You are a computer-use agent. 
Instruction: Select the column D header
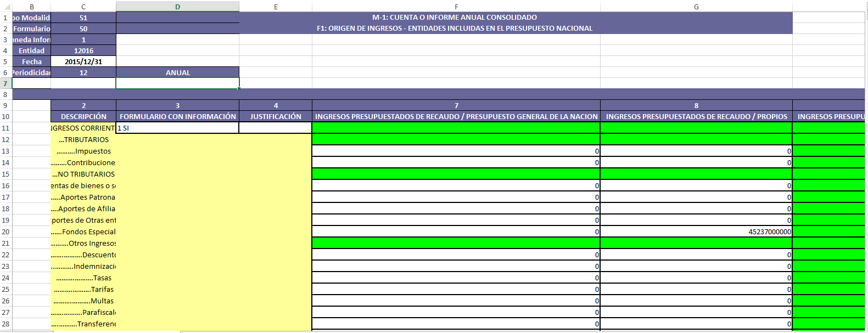click(x=177, y=7)
